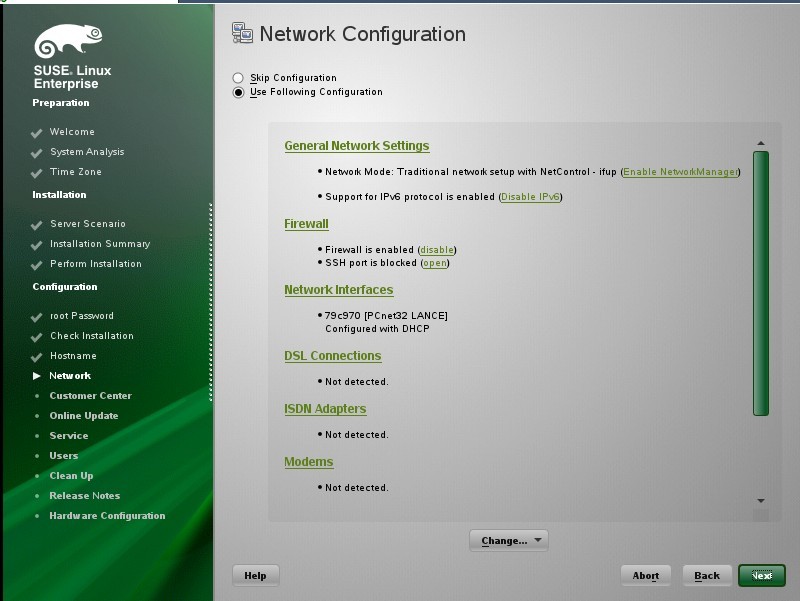Click the Perform Installation step
The width and height of the screenshot is (800, 601).
tap(96, 264)
